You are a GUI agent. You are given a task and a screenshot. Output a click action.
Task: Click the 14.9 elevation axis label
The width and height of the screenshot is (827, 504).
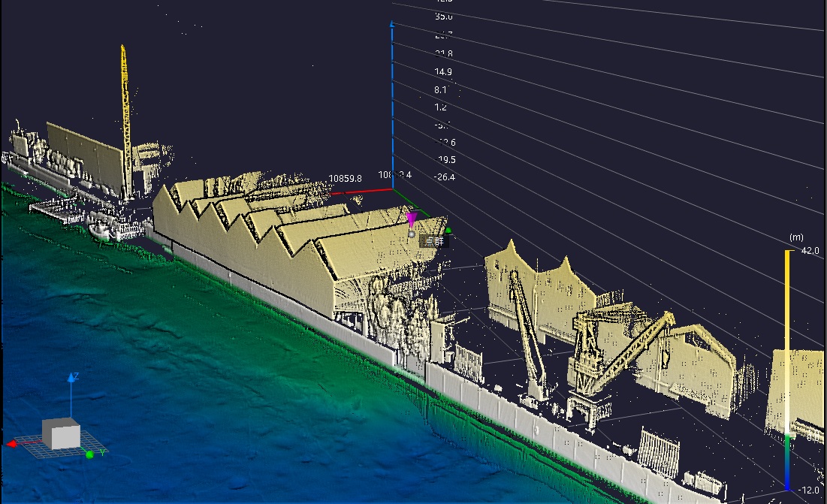(444, 72)
